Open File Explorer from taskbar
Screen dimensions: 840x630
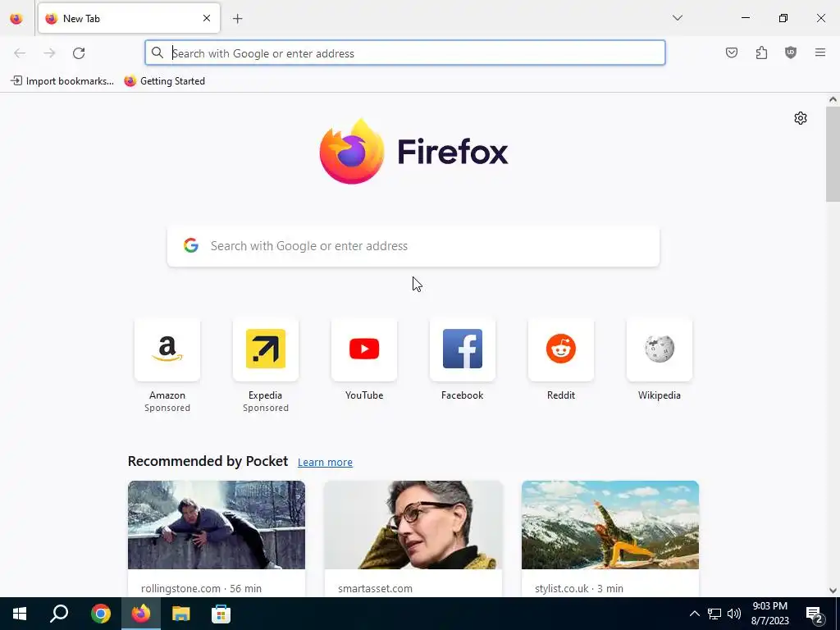click(181, 614)
